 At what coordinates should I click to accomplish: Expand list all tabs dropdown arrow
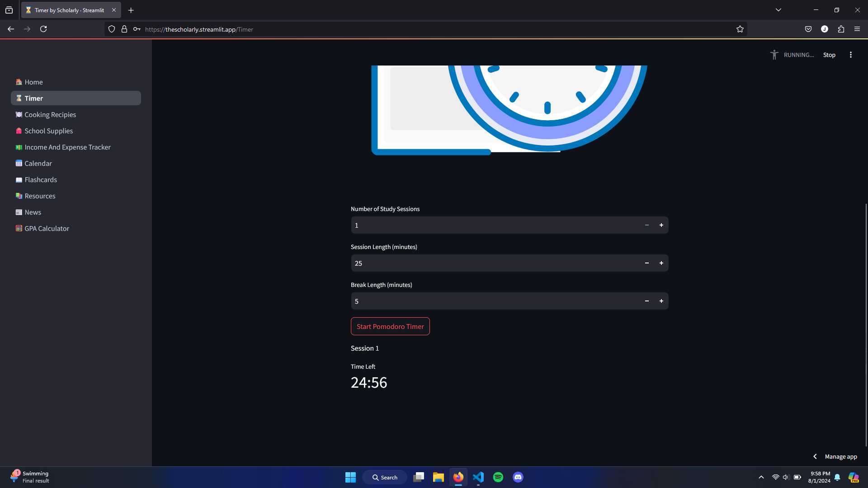point(778,10)
